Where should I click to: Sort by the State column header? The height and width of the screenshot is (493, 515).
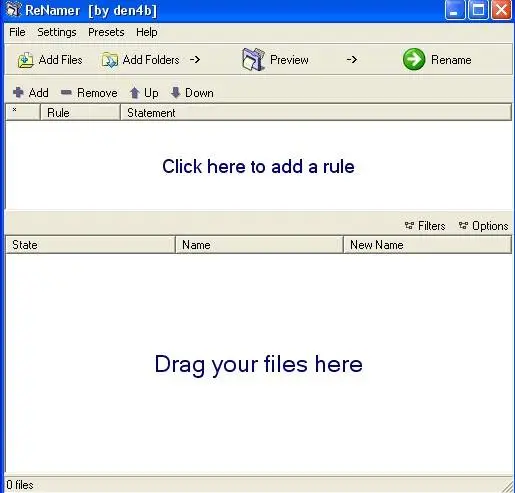point(91,245)
